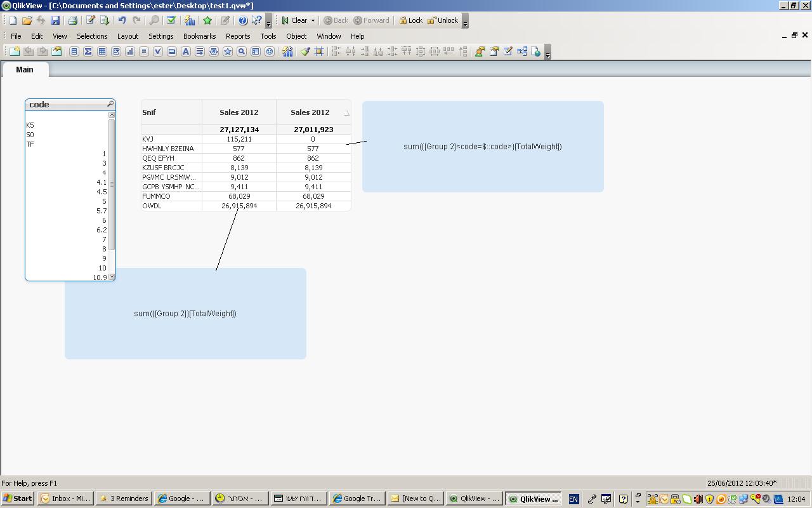Open the Current Selections checkmark icon
This screenshot has height=508, width=812.
point(171,20)
